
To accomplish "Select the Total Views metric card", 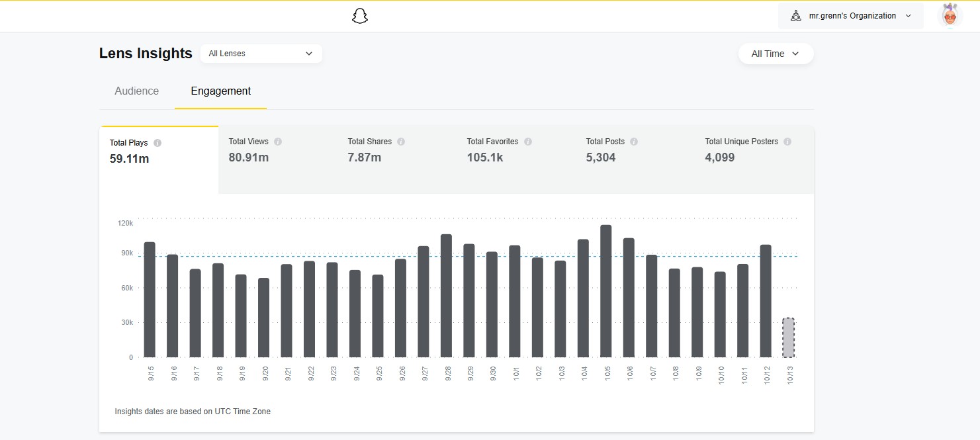I will coord(277,159).
